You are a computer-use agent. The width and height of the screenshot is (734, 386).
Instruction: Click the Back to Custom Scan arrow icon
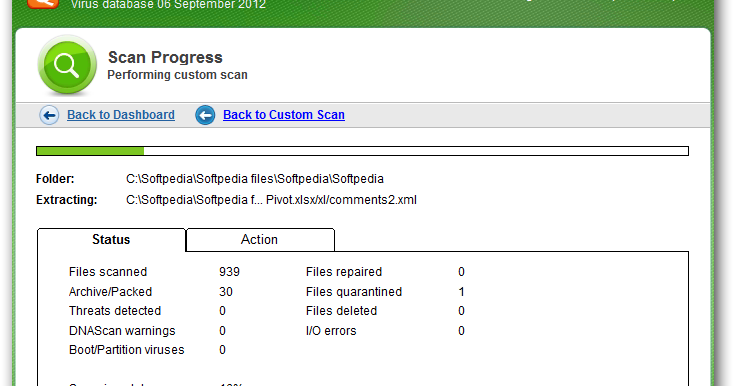[x=205, y=115]
